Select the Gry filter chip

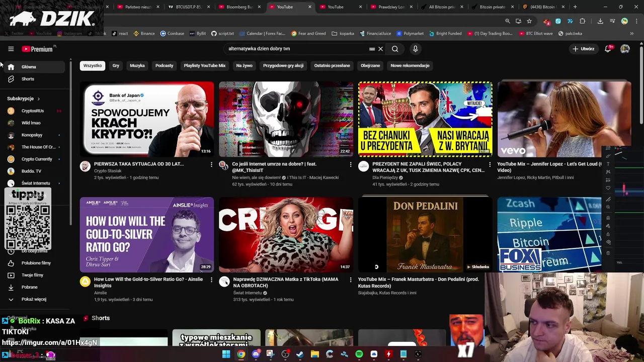(116, 66)
